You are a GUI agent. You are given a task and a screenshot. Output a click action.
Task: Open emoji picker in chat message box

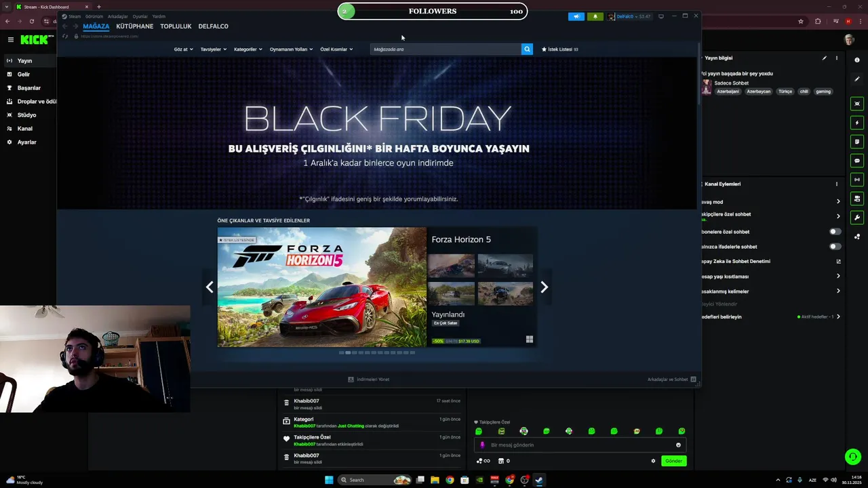(678, 445)
